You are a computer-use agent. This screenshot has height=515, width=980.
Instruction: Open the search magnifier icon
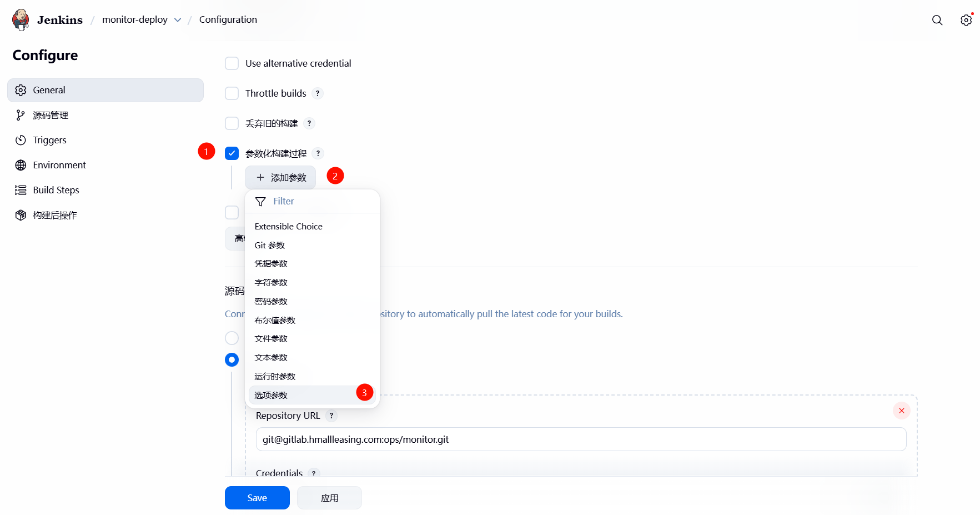pos(937,20)
